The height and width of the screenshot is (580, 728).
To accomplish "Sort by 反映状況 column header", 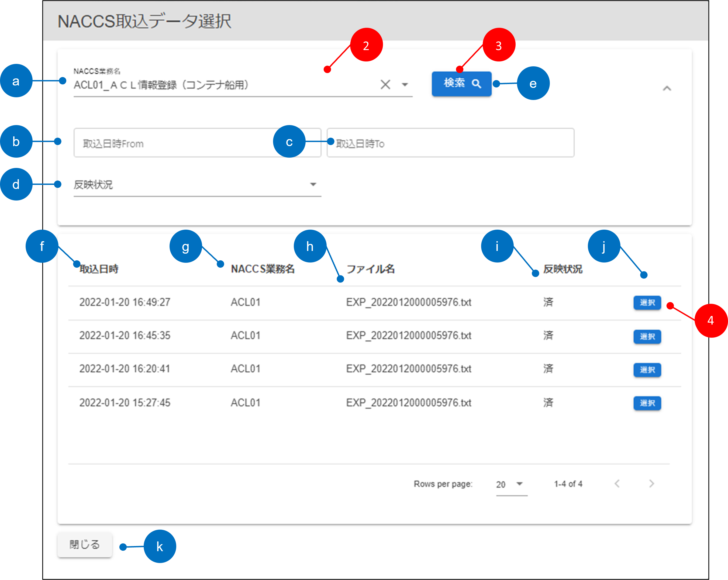I will (x=562, y=269).
